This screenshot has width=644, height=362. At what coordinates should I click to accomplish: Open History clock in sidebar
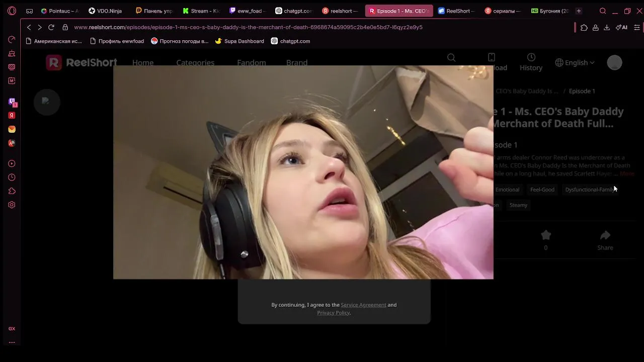(12, 177)
